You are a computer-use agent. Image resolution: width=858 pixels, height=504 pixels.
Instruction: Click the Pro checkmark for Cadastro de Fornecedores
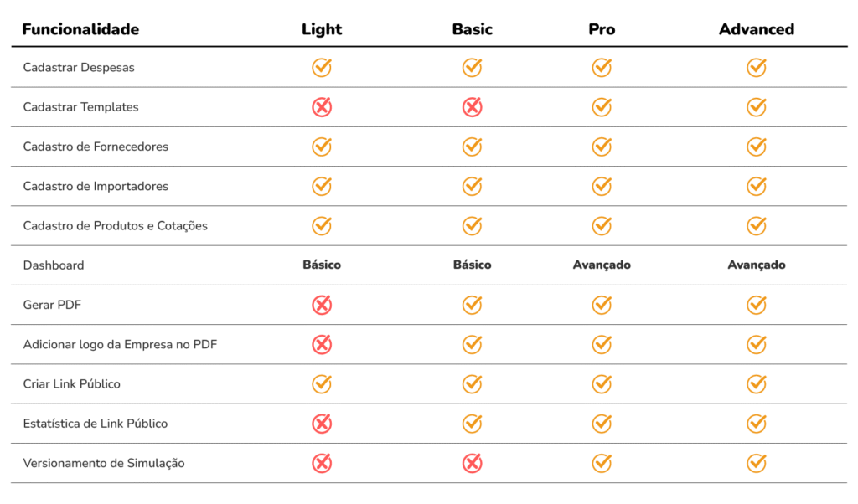(602, 147)
